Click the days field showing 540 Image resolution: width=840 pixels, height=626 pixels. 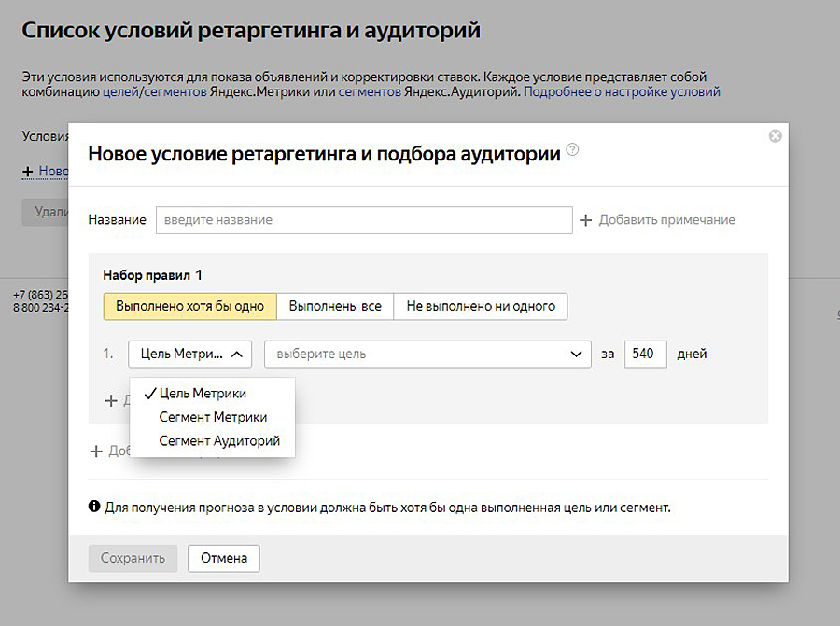click(645, 355)
